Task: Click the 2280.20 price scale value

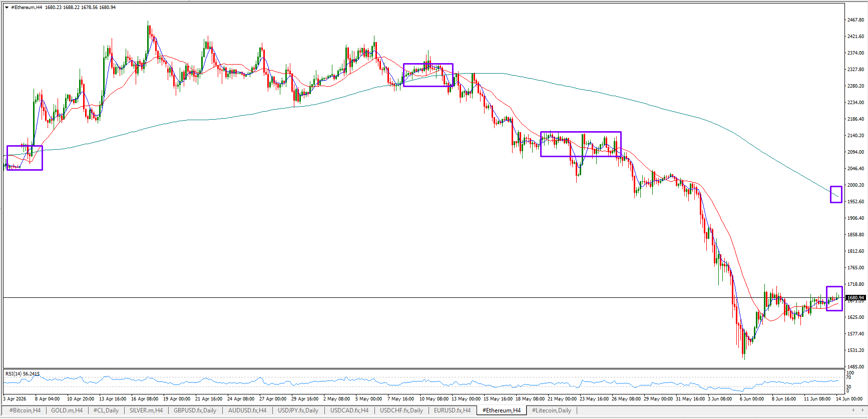Action: (x=855, y=86)
